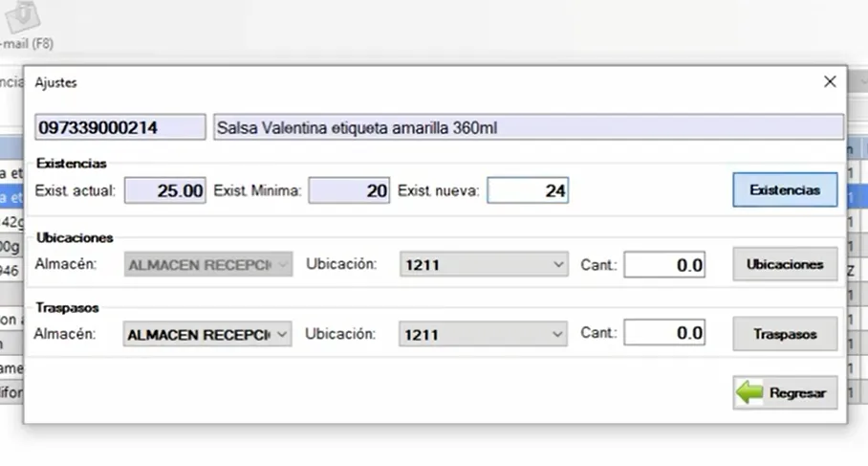The image size is (868, 466).
Task: Focus the Exist. nueva input field
Action: [528, 190]
